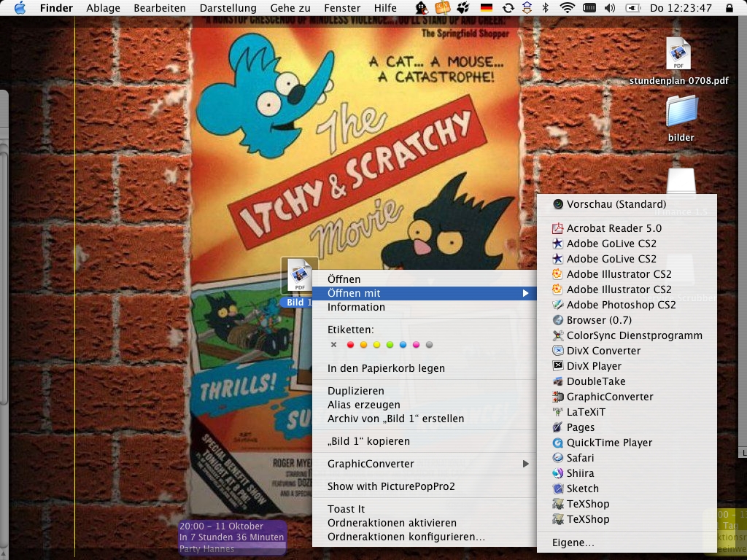Image resolution: width=747 pixels, height=560 pixels.
Task: Open the Wi-Fi status menu
Action: pyautogui.click(x=567, y=7)
